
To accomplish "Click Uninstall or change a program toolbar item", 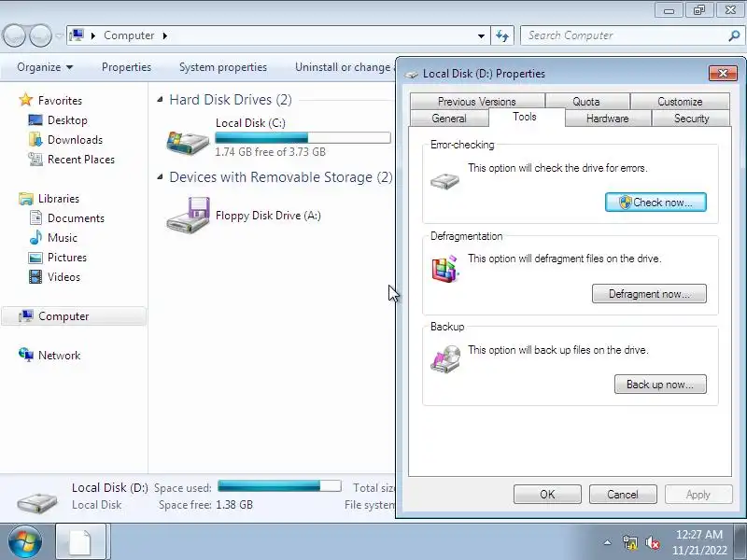I will pyautogui.click(x=343, y=67).
